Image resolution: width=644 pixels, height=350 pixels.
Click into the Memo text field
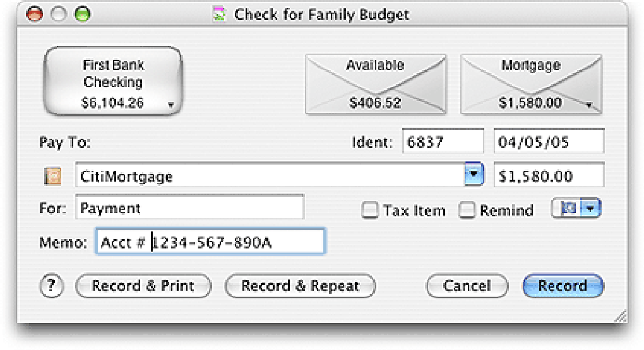click(x=210, y=242)
